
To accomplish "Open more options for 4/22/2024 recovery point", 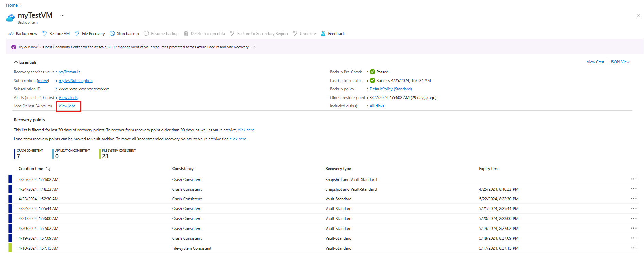I will [x=634, y=208].
